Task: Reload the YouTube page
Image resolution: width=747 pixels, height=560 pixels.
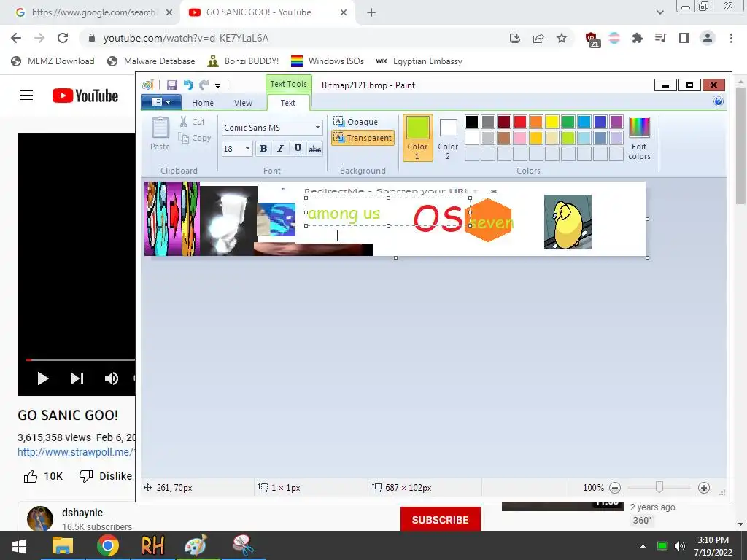Action: point(63,38)
